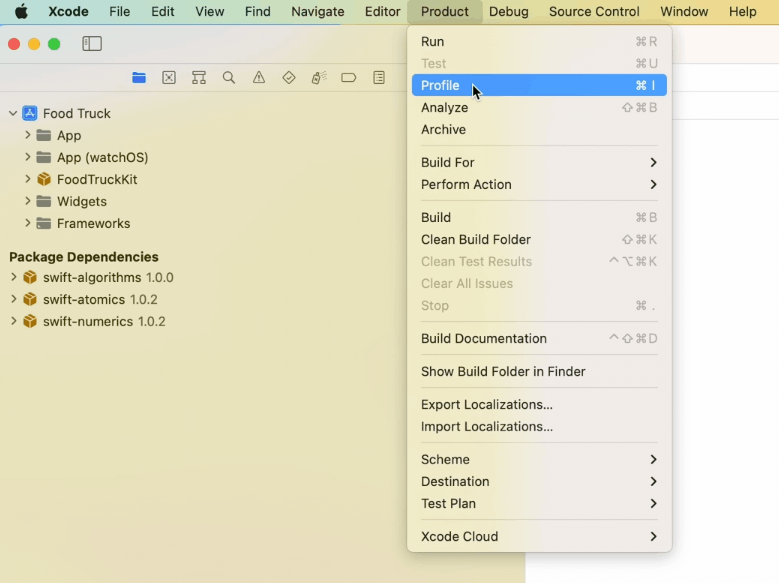Toggle the navigator sidebar button
This screenshot has height=583, width=779.
pyautogui.click(x=92, y=44)
